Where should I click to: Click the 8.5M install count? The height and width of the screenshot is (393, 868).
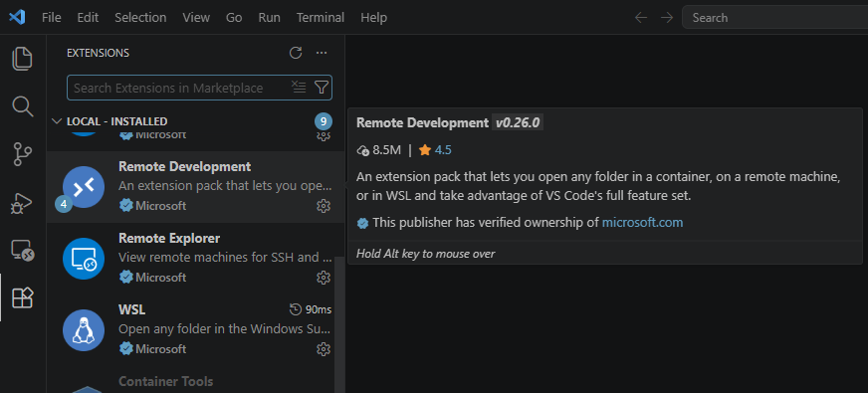coord(379,150)
